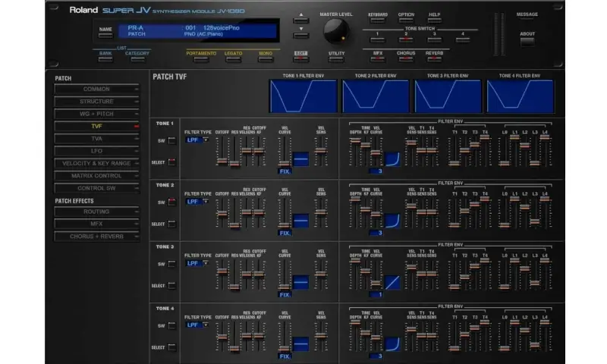Open the HELP button
This screenshot has width=607, height=364.
tap(434, 20)
